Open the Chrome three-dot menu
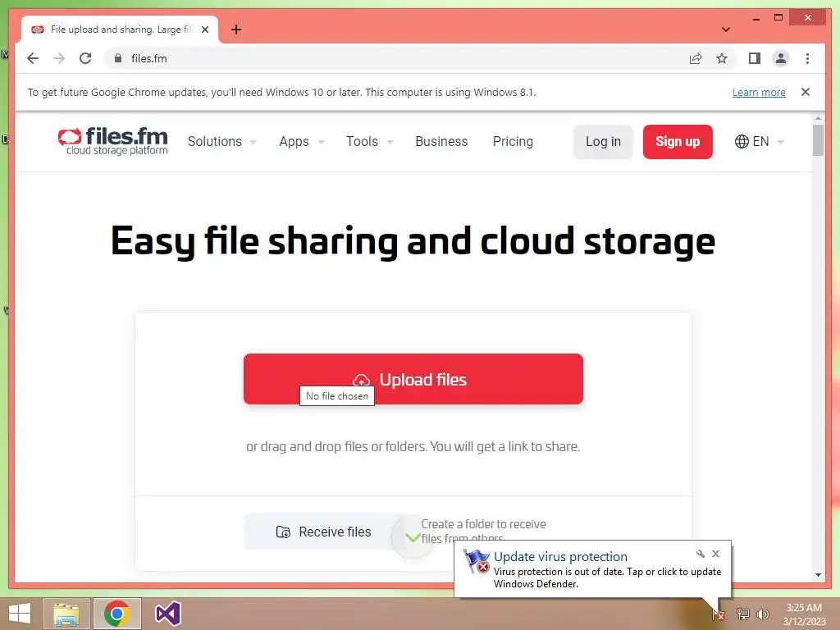Screen dimensions: 840x630 point(807,58)
